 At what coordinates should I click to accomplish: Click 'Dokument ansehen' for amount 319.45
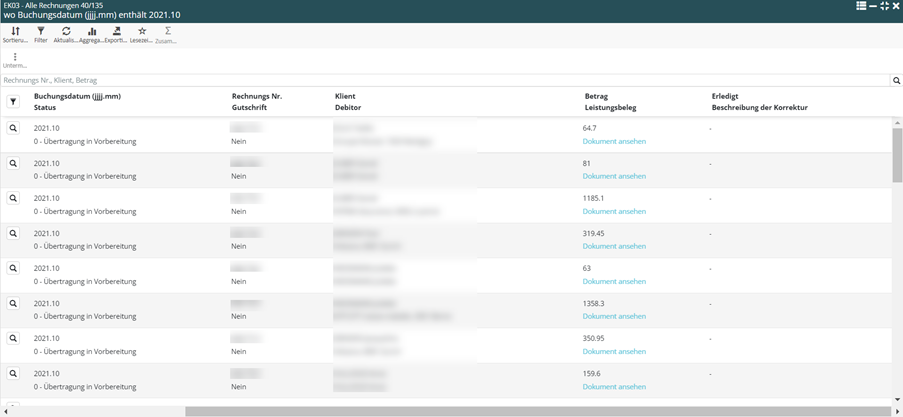click(x=614, y=246)
